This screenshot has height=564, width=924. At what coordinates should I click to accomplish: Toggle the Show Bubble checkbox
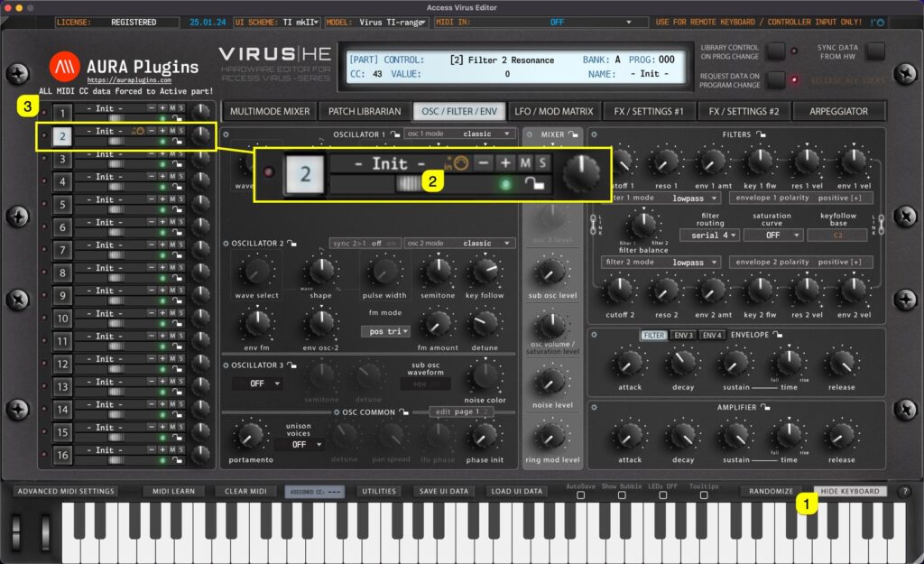pos(622,495)
